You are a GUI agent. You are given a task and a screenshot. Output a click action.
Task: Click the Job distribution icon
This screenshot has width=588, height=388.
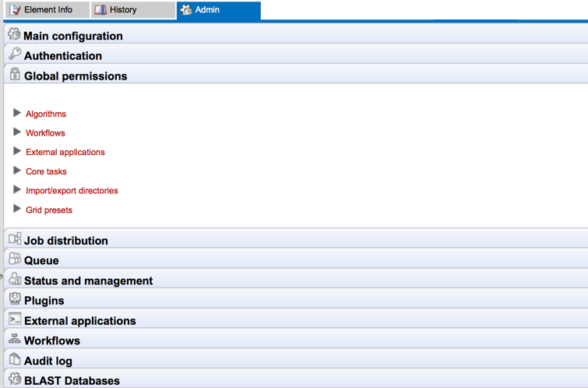point(15,238)
